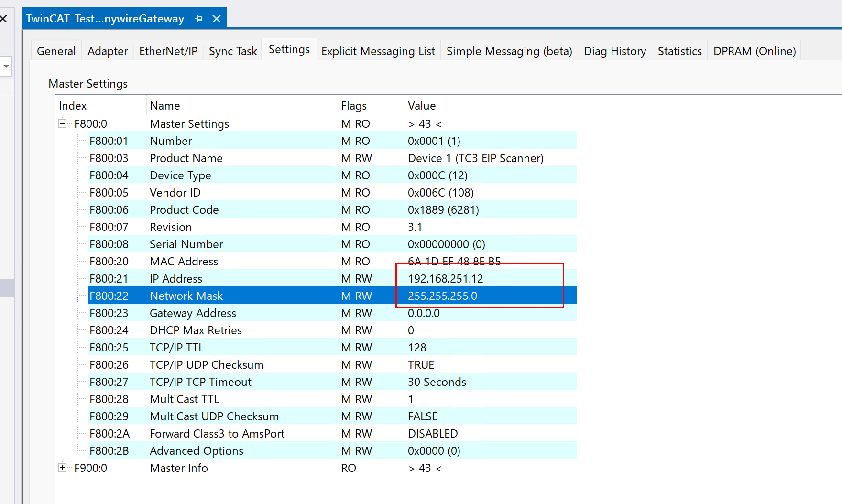
Task: Open the Diag History tab
Action: coord(614,51)
